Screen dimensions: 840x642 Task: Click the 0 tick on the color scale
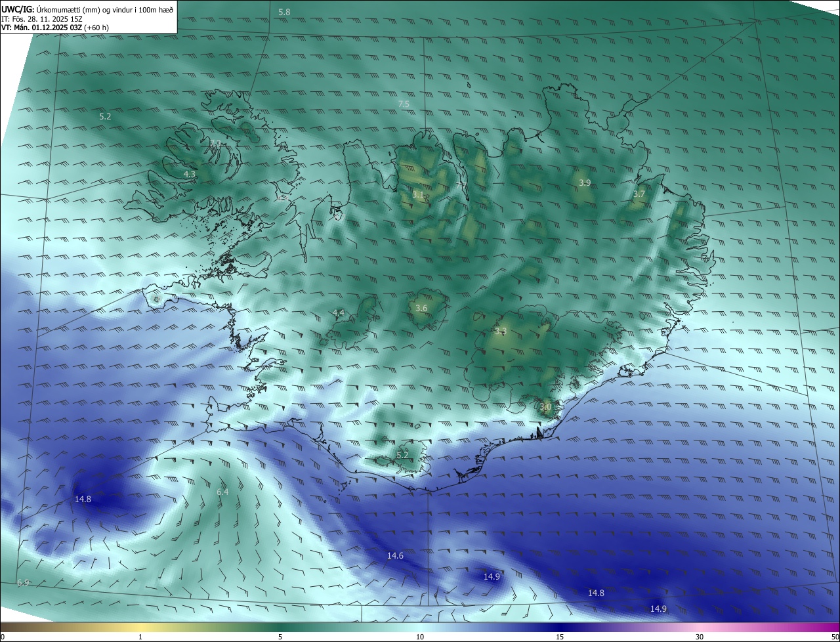(x=3, y=637)
